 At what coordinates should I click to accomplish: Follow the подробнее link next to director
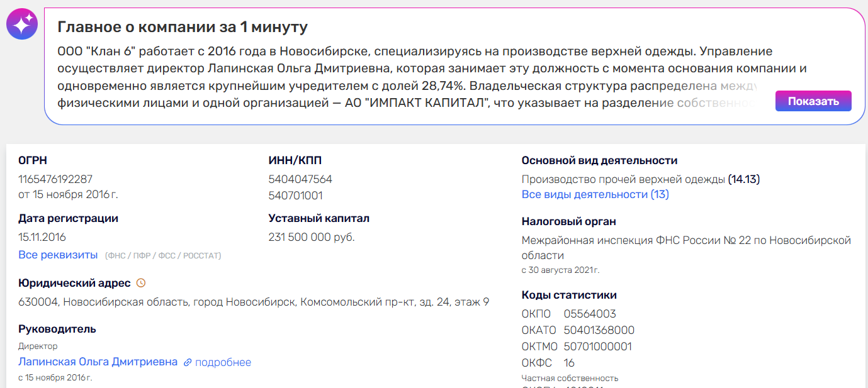pos(223,363)
